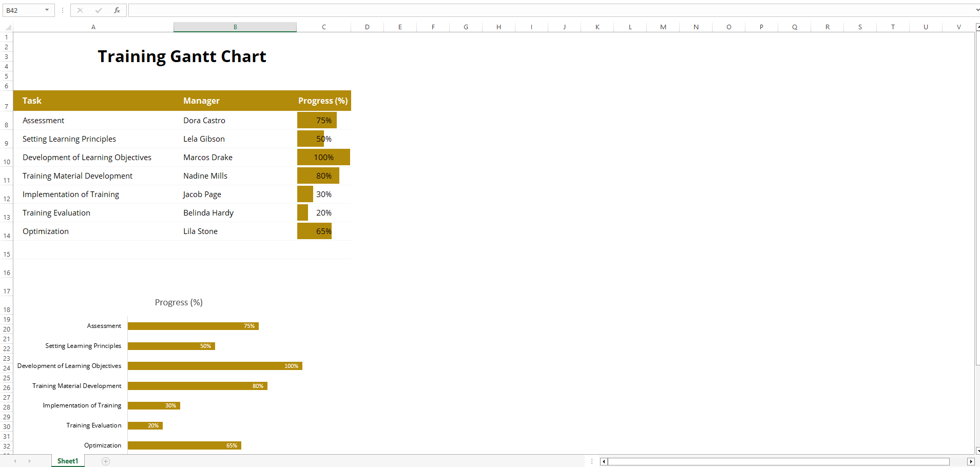Image resolution: width=980 pixels, height=467 pixels.
Task: Select Training Evaluation task cell
Action: [x=93, y=213]
